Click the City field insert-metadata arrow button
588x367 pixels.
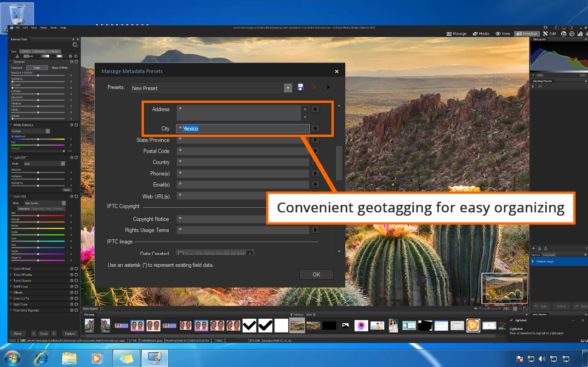[x=315, y=129]
